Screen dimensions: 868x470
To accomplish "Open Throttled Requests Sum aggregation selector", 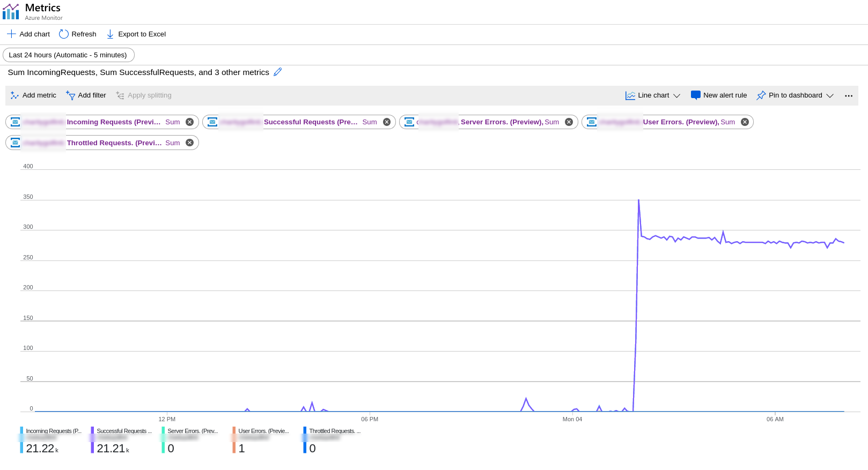I will pyautogui.click(x=173, y=143).
